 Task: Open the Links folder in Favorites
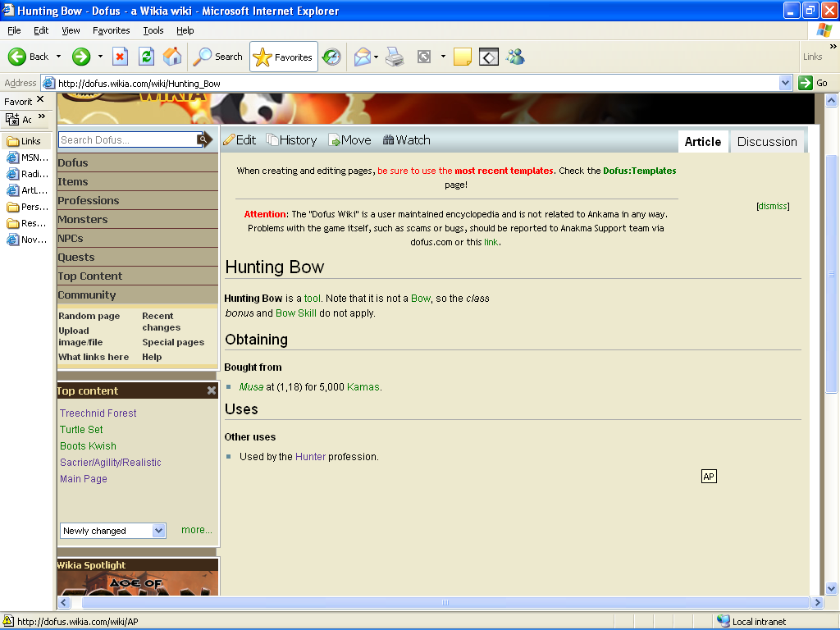[x=24, y=141]
